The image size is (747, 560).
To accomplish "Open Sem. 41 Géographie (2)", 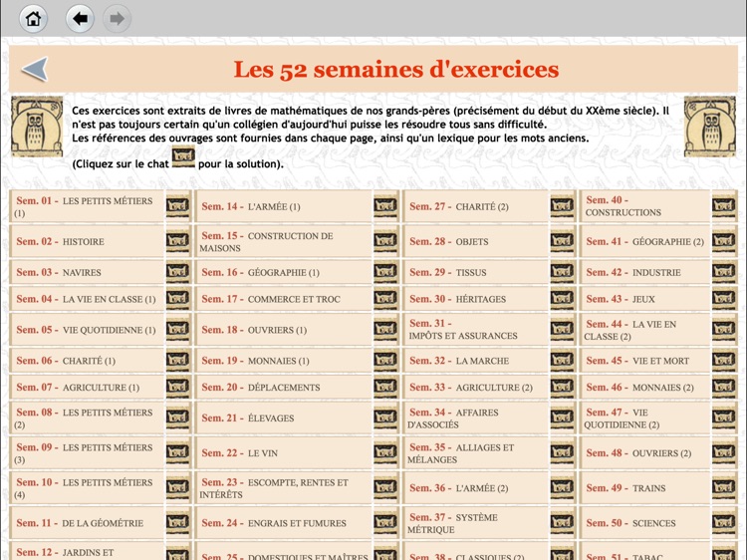I will click(x=645, y=241).
